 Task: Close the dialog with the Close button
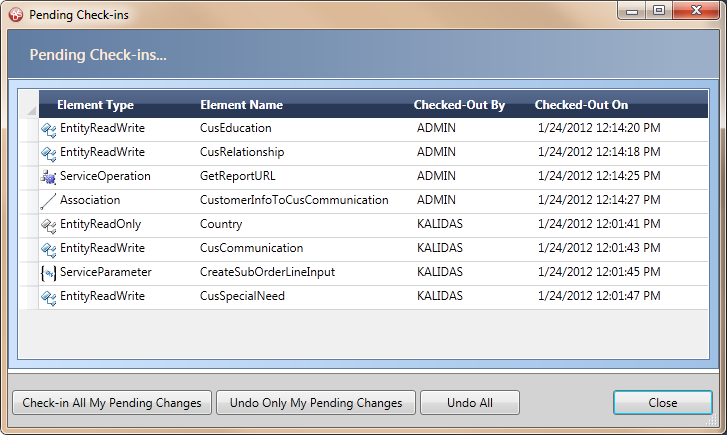(663, 403)
